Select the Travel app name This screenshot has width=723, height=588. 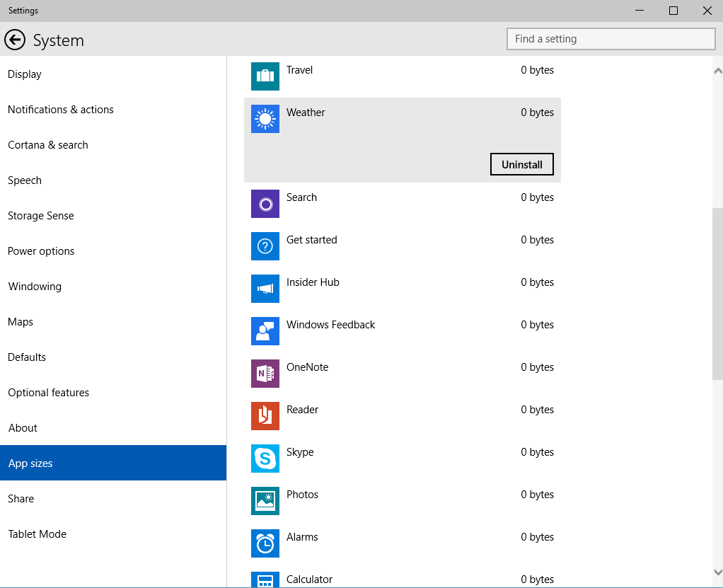click(x=299, y=70)
